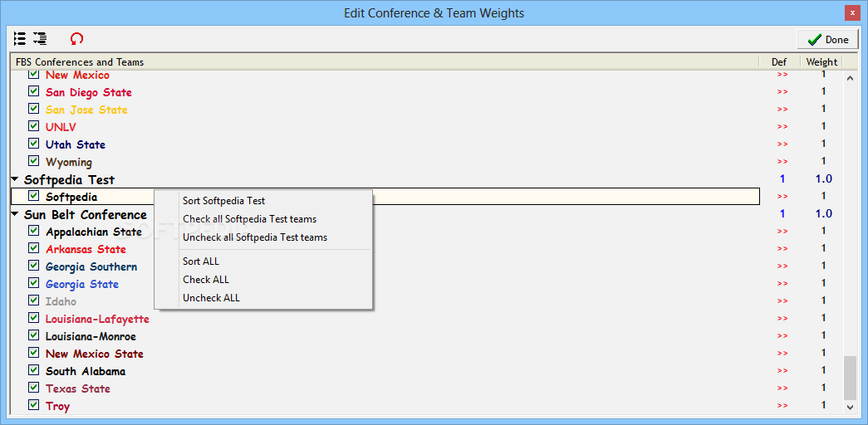
Task: Choose Sort ALL in context menu
Action: tap(201, 261)
